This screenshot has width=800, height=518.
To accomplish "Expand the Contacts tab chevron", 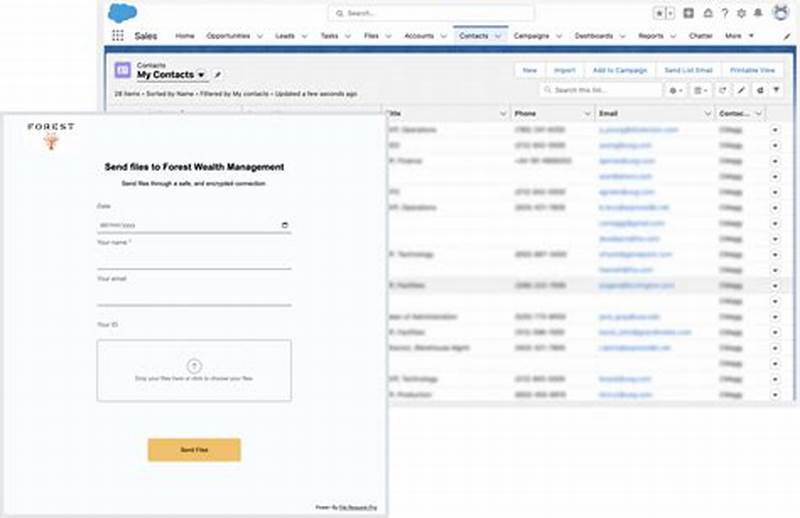I will point(498,36).
